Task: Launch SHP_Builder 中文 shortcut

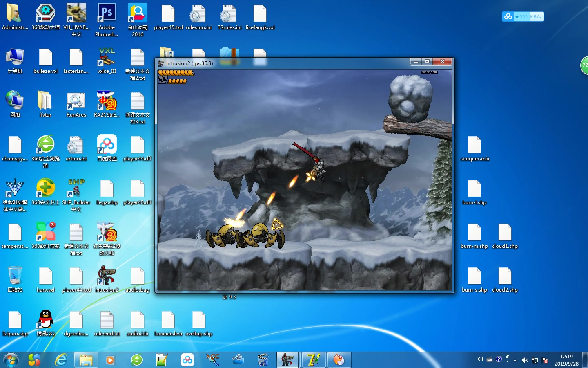Action: click(76, 195)
